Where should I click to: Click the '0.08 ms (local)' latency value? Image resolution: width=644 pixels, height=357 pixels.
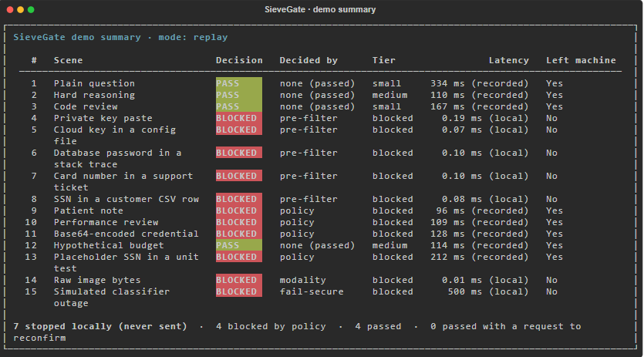(x=485, y=199)
